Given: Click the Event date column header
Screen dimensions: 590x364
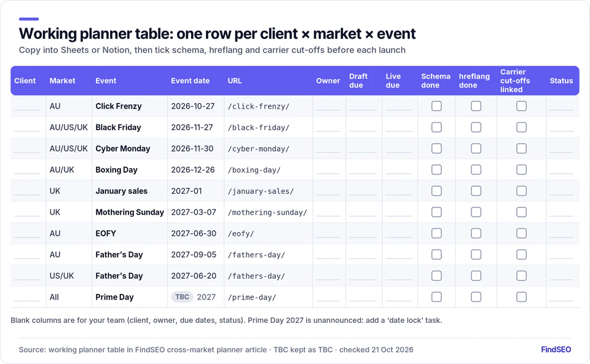Looking at the screenshot, I should point(190,81).
